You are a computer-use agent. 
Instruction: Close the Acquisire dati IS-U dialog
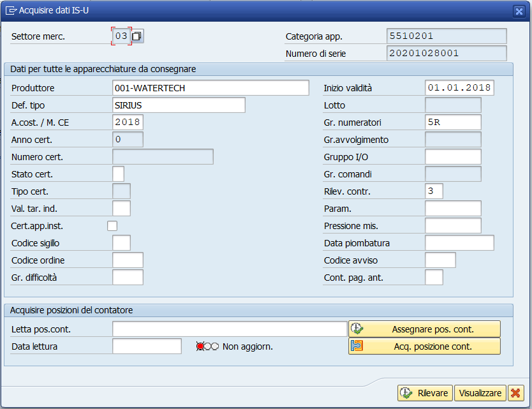pyautogui.click(x=519, y=11)
